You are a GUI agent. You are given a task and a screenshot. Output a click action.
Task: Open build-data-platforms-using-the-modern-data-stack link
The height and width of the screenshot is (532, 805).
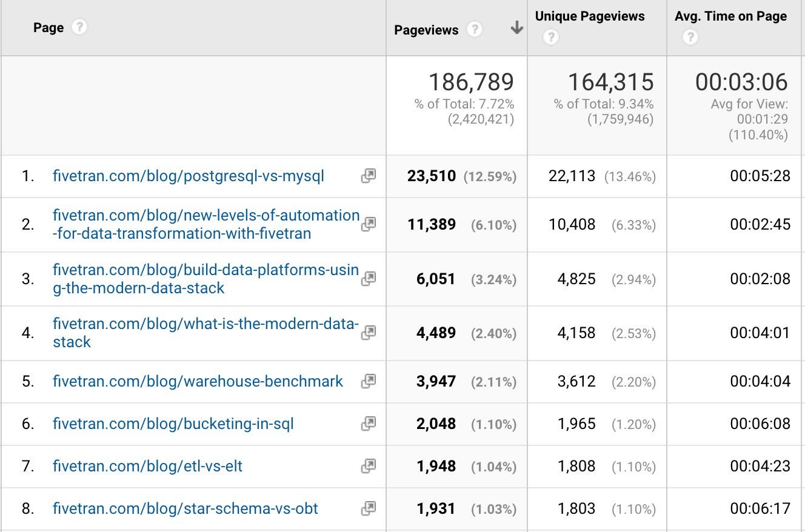click(206, 279)
